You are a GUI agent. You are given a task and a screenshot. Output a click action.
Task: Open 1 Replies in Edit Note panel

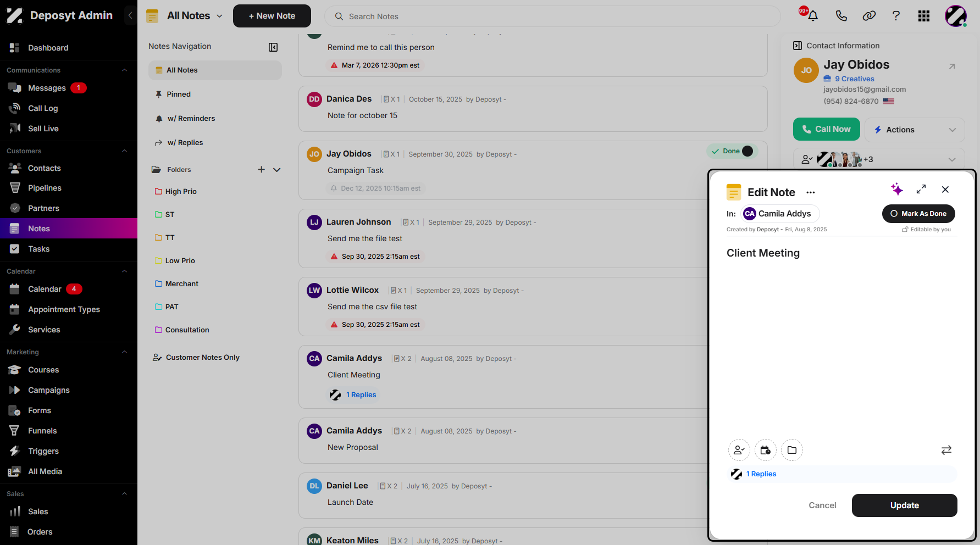[761, 474]
